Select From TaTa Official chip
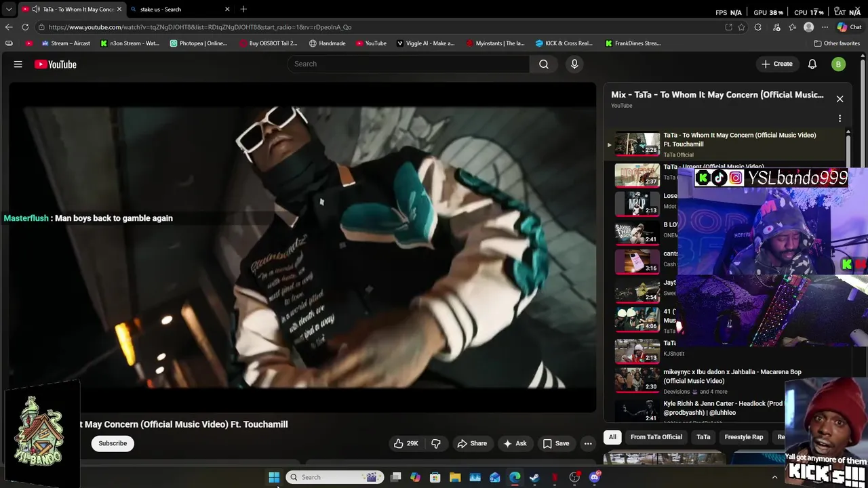Viewport: 868px width, 488px height. [656, 437]
